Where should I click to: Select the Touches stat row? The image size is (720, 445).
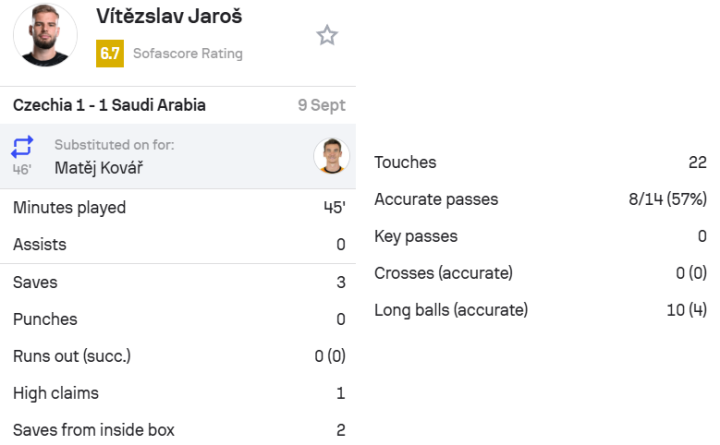click(x=540, y=162)
